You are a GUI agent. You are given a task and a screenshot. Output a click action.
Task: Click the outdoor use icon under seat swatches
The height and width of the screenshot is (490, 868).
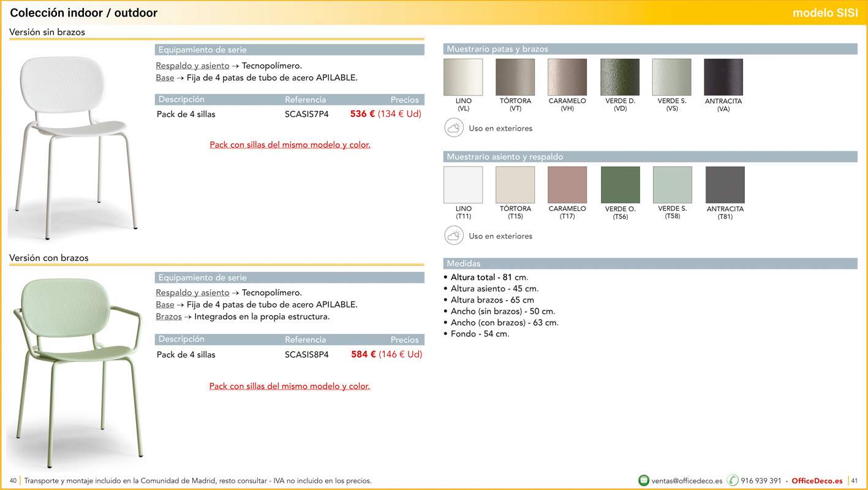click(454, 236)
